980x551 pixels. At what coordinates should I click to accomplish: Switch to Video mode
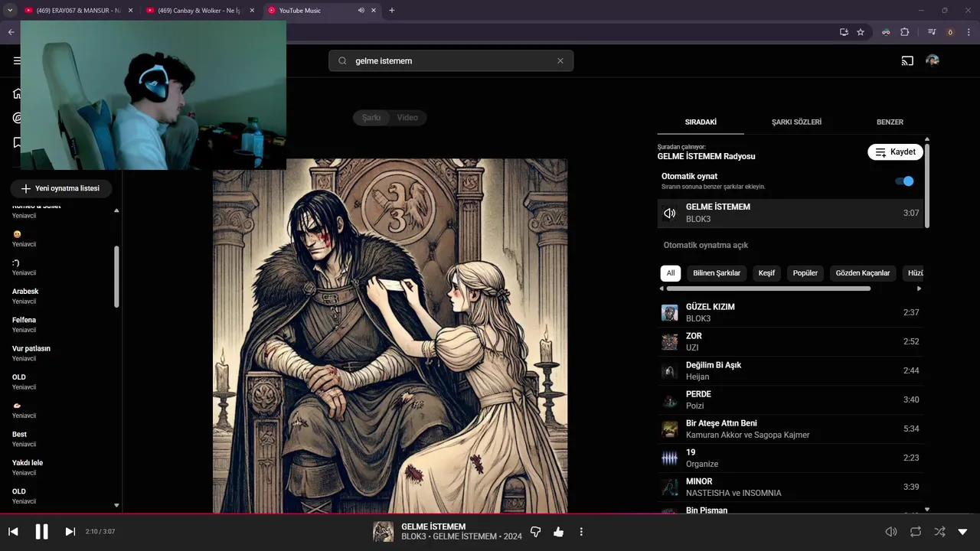click(x=407, y=117)
